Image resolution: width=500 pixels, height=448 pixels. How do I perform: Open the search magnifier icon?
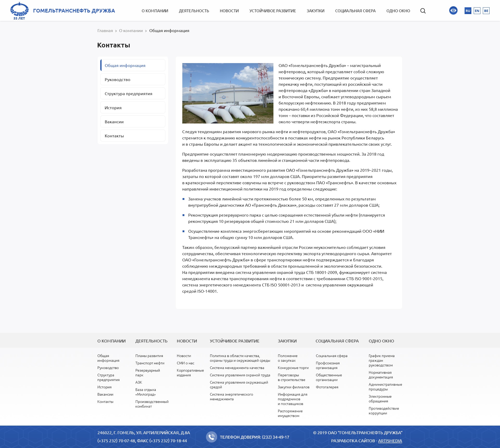click(x=423, y=11)
